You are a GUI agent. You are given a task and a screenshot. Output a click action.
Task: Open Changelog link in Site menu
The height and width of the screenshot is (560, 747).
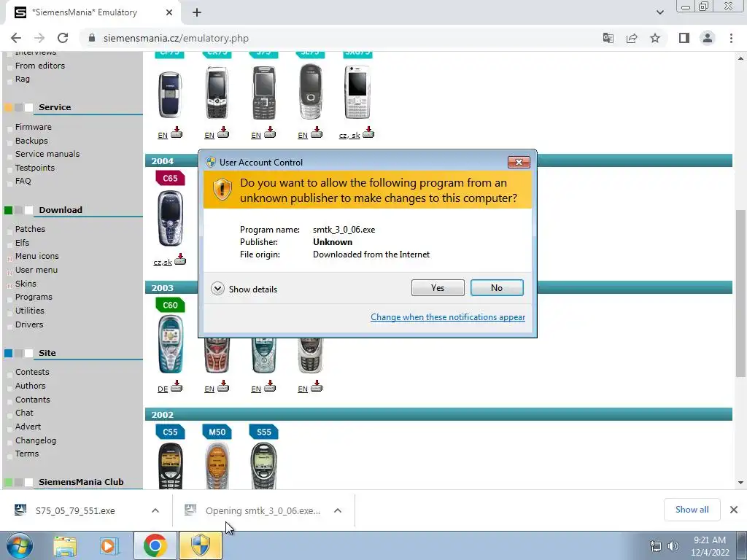tap(36, 440)
